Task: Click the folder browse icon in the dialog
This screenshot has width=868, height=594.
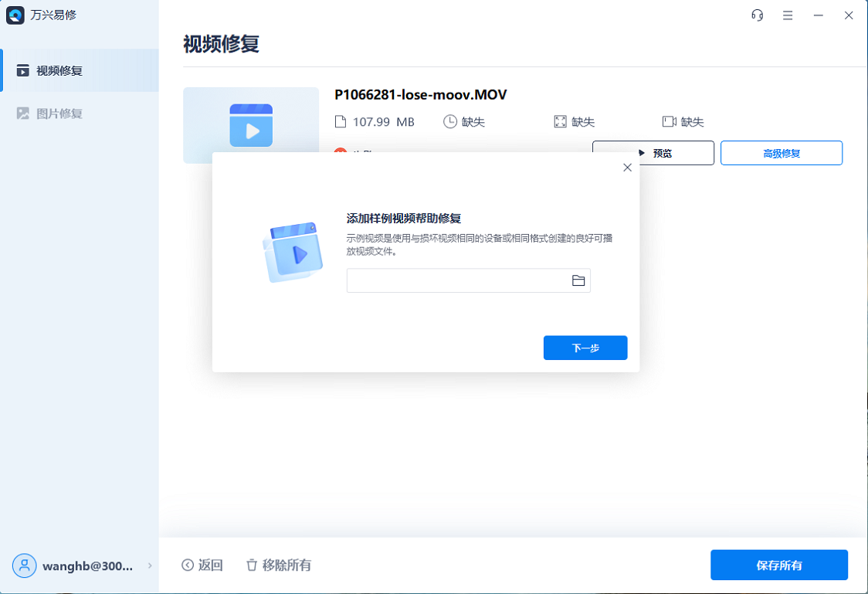Action: click(x=578, y=280)
